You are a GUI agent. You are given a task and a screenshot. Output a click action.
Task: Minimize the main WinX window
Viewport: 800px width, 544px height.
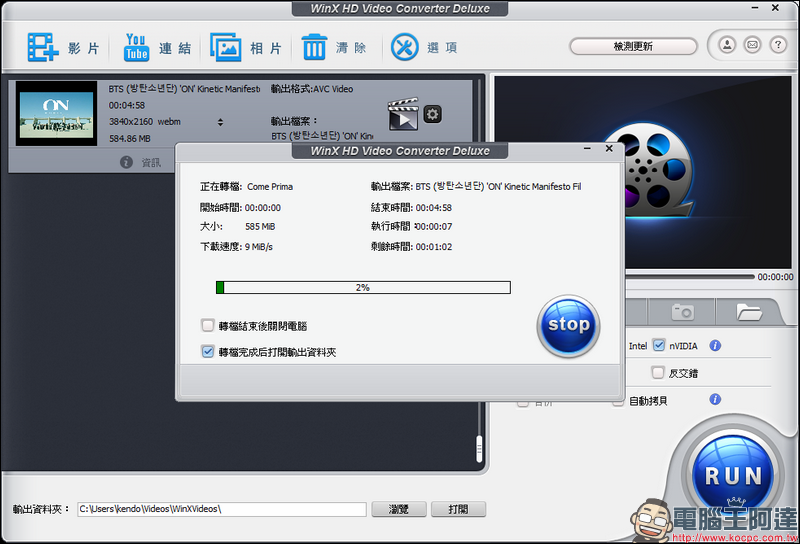click(755, 8)
